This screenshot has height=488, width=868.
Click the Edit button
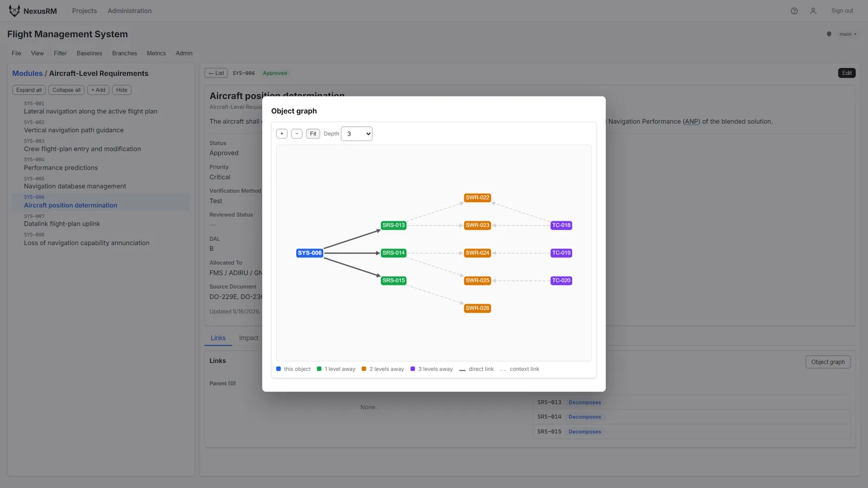pyautogui.click(x=847, y=73)
